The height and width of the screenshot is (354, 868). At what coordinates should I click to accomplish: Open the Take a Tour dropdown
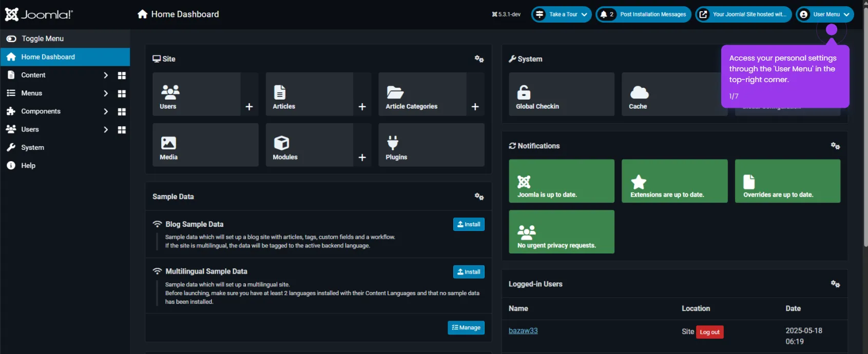(x=561, y=14)
